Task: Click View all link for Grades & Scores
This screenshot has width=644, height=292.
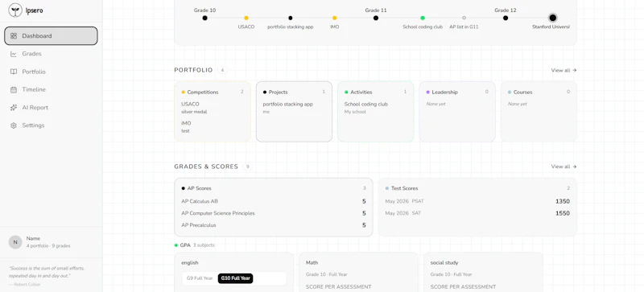Action: tap(564, 167)
